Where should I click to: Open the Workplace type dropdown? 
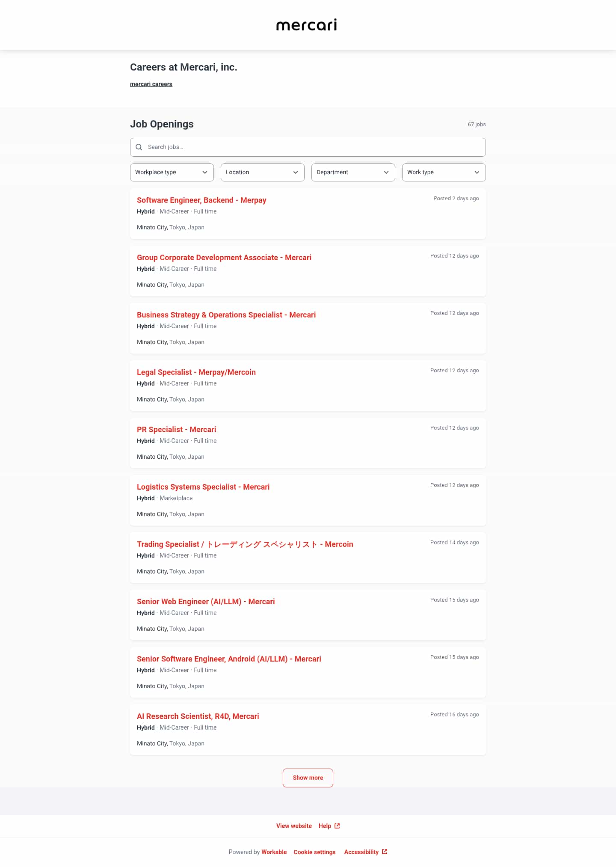point(172,172)
